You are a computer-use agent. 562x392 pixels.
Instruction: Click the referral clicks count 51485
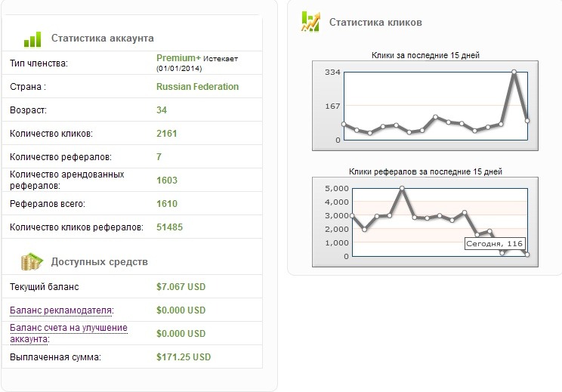(170, 227)
